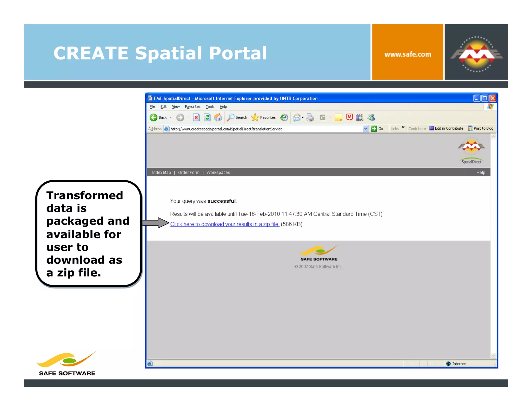The image size is (532, 411).
Task: Minimize the Internet Explorer window
Action: coord(477,98)
